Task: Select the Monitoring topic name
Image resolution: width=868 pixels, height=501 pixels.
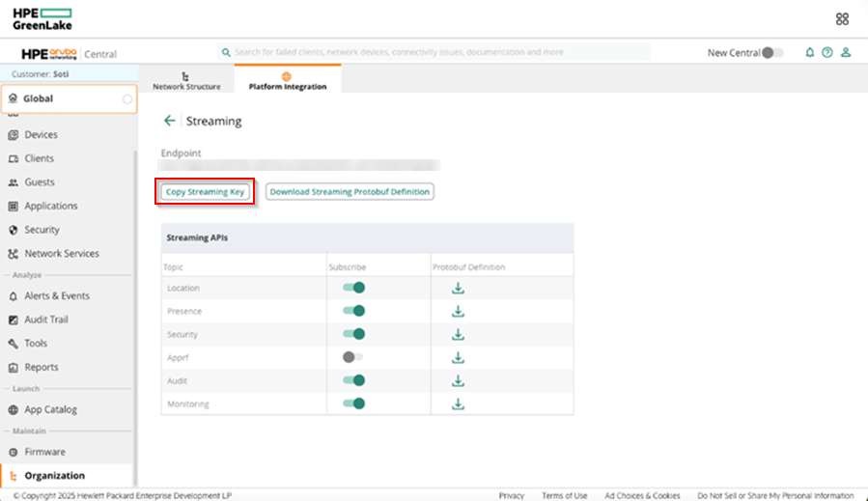Action: pyautogui.click(x=188, y=404)
